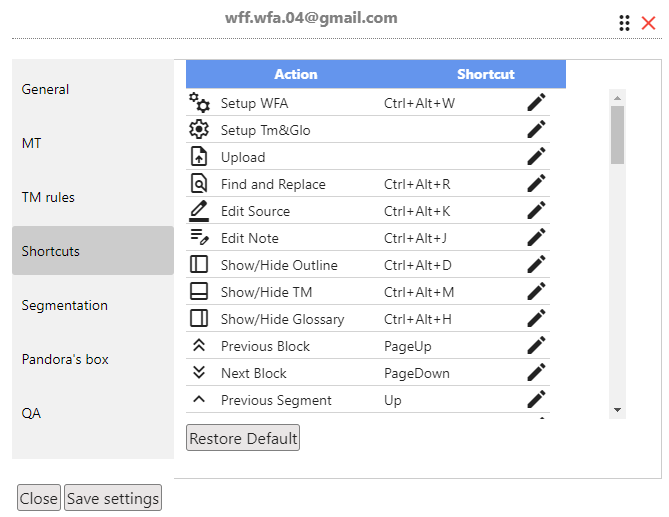Click the Previous Segment chevron icon
This screenshot has width=669, height=517.
coord(199,399)
